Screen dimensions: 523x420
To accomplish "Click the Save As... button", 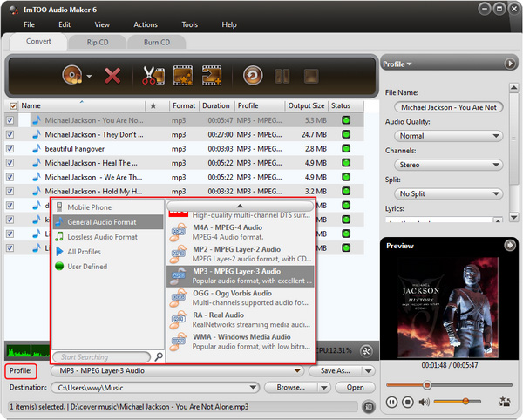I will pyautogui.click(x=336, y=370).
